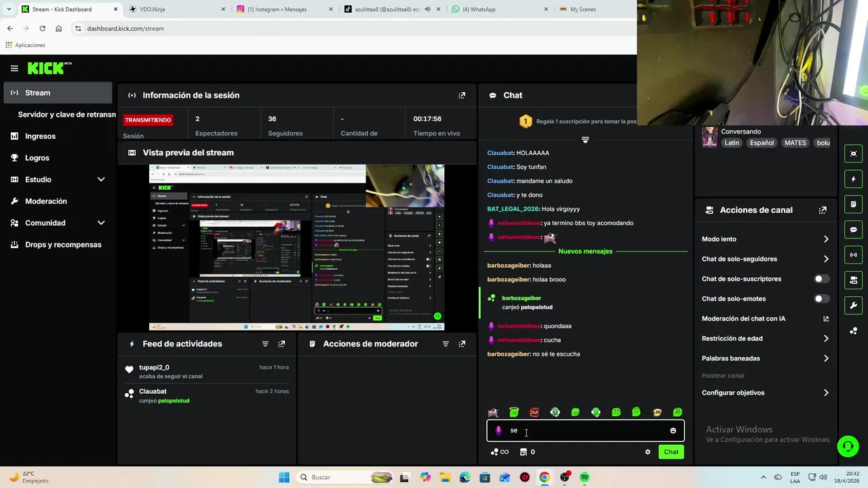Mute the azulittaa8 browser tab audio
This screenshot has width=868, height=488.
(427, 9)
